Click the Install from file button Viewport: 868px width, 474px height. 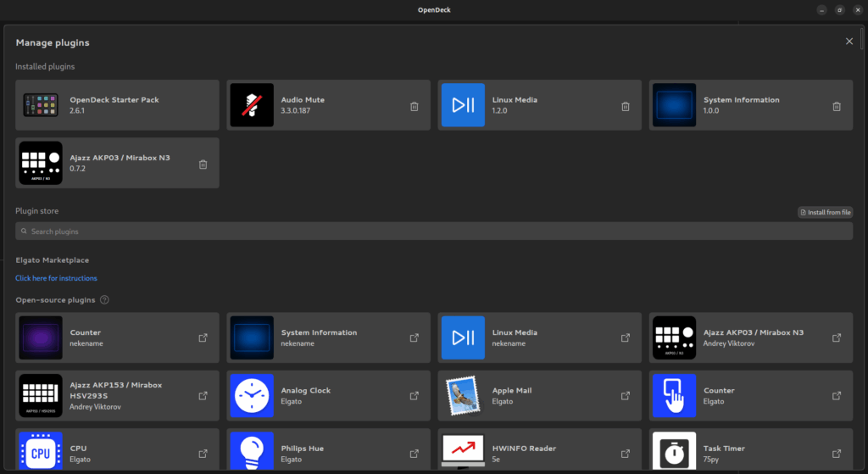point(825,212)
